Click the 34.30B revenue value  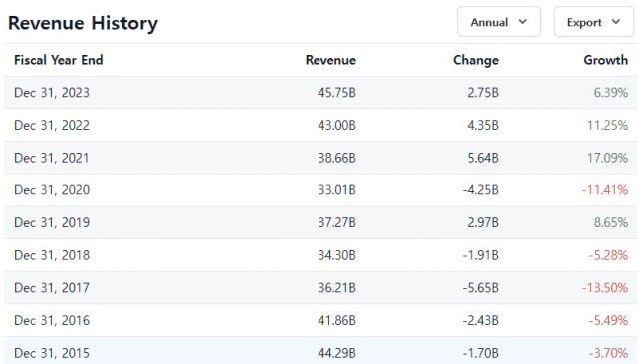[x=336, y=255]
